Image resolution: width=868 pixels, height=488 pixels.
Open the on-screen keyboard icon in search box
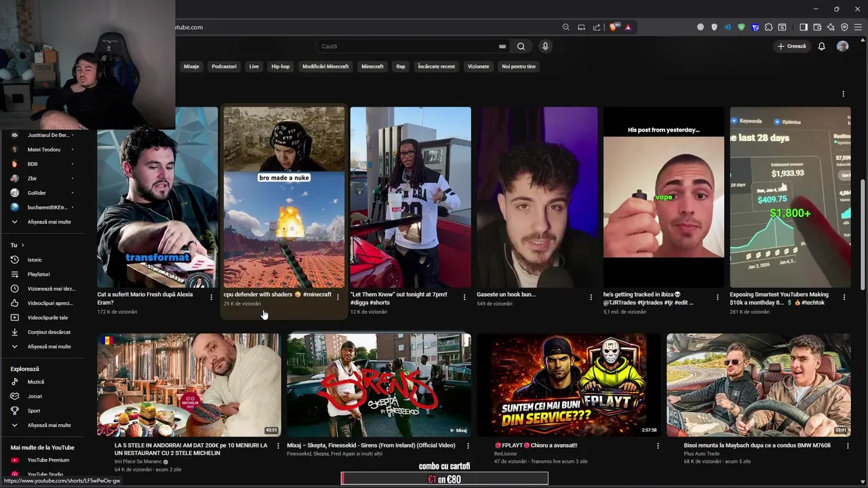coord(502,46)
